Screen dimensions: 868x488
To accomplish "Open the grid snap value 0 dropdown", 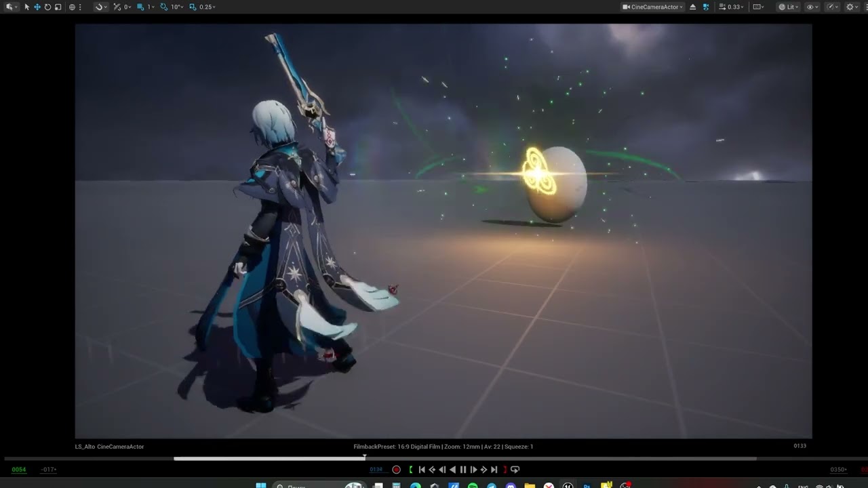I will (127, 7).
